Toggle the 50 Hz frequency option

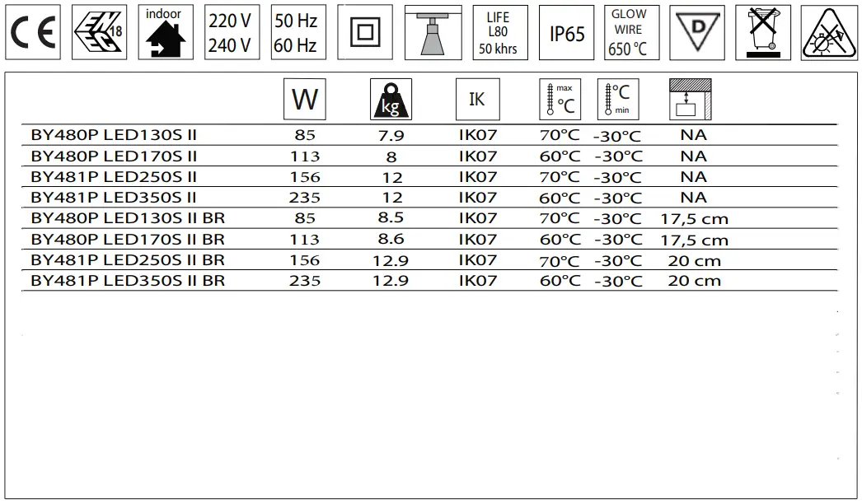296,21
